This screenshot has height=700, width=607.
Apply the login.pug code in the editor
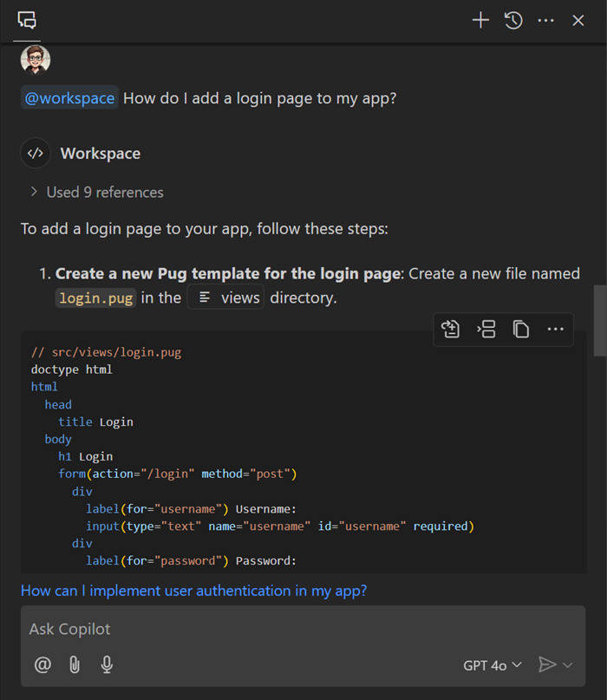tap(450, 330)
